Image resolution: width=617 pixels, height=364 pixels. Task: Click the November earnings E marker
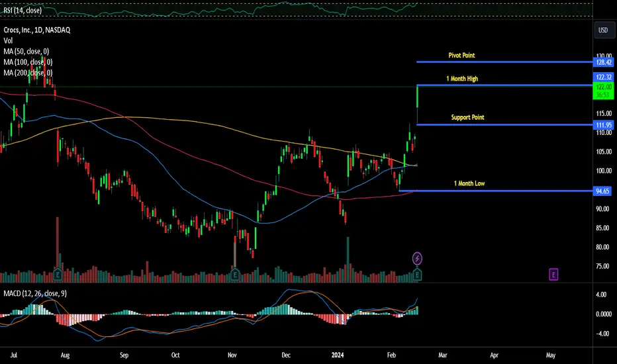point(234,274)
